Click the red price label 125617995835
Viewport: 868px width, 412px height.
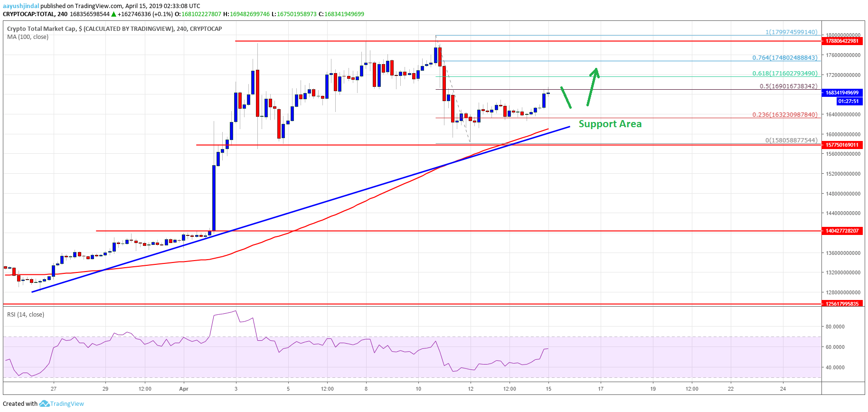coord(842,304)
